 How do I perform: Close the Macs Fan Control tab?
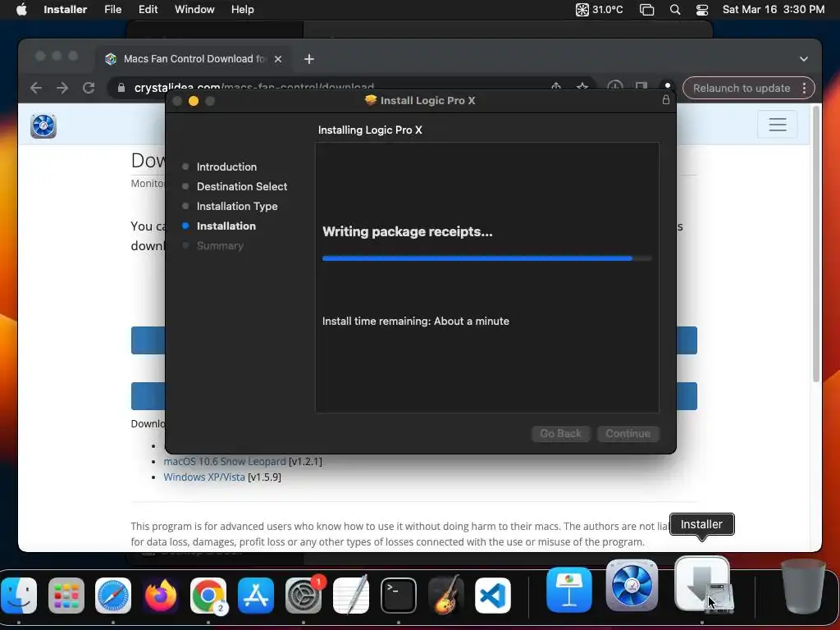point(278,59)
